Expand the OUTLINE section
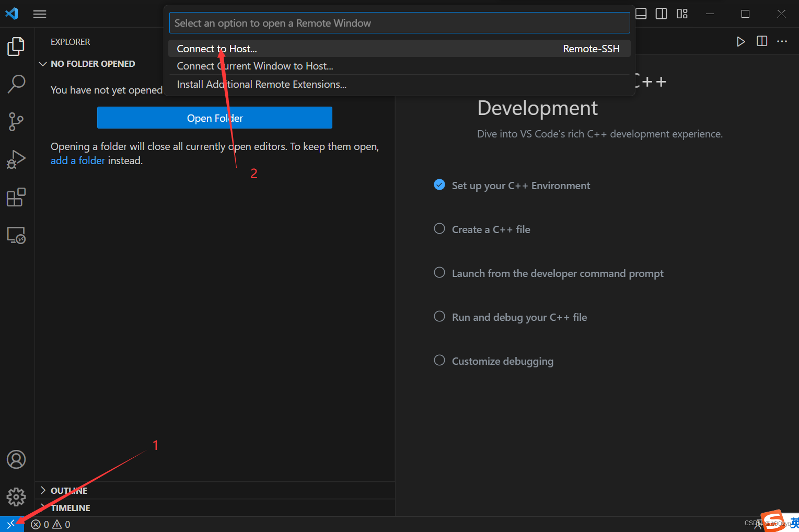 pyautogui.click(x=215, y=490)
